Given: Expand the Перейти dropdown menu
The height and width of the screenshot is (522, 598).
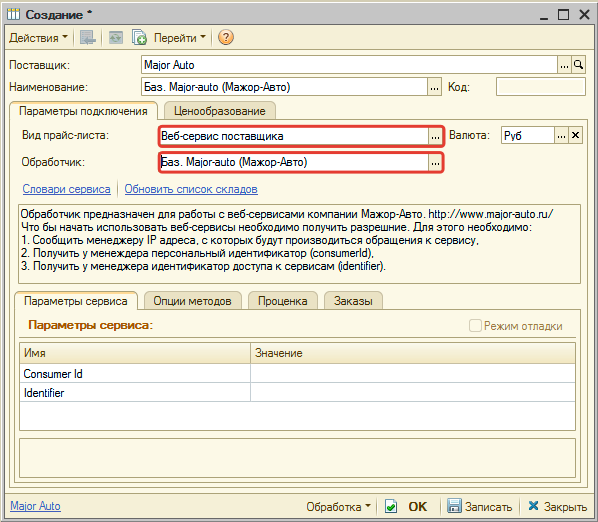Looking at the screenshot, I should tap(180, 38).
